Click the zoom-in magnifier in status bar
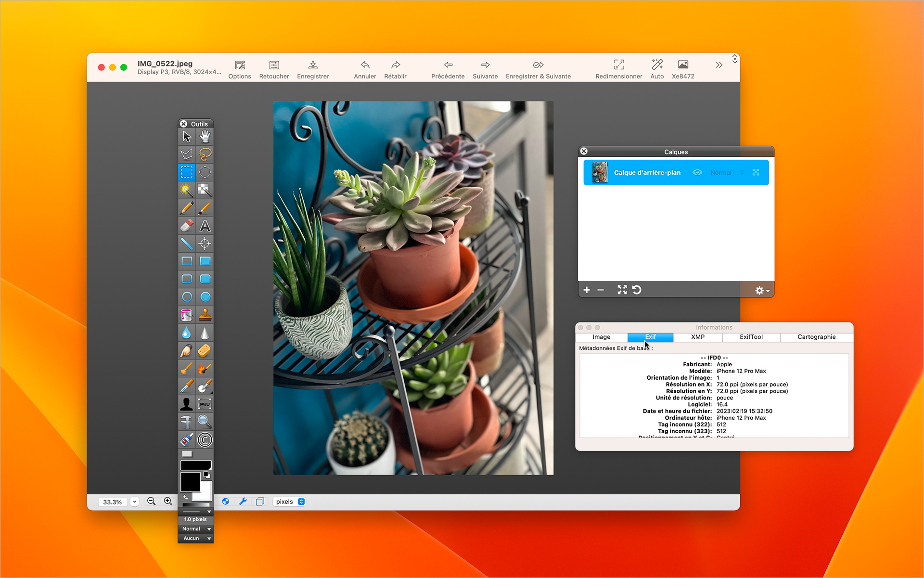This screenshot has height=578, width=924. (168, 501)
